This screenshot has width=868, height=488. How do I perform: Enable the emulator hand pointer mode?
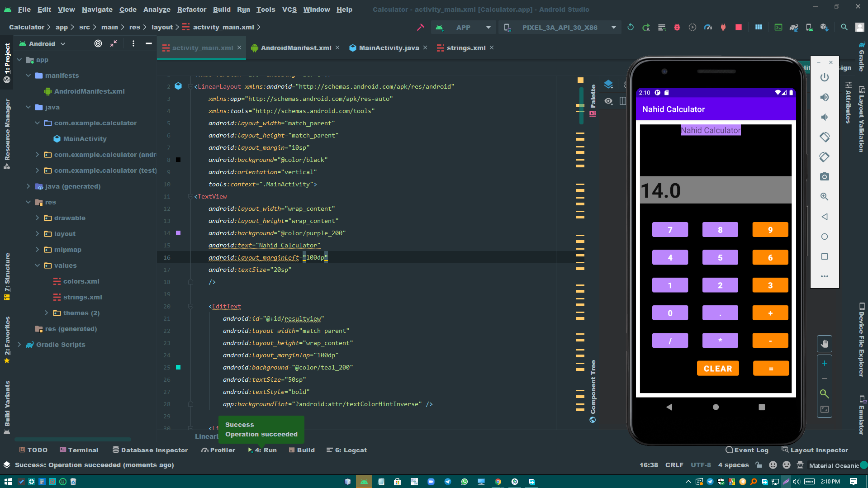click(x=824, y=343)
